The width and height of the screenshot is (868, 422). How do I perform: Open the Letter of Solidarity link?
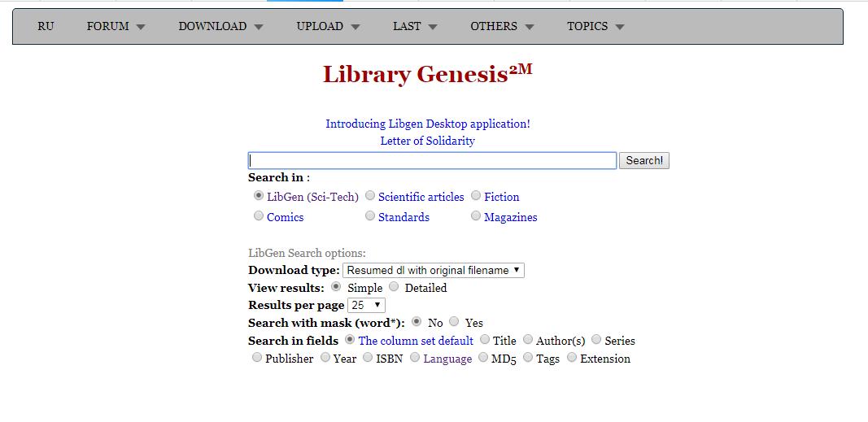click(427, 141)
